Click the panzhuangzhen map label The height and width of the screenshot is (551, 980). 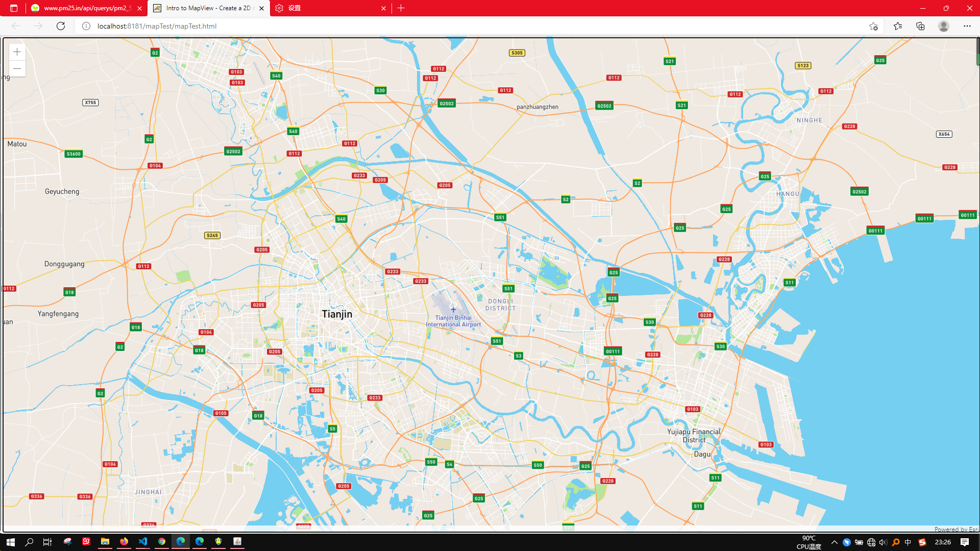[537, 107]
